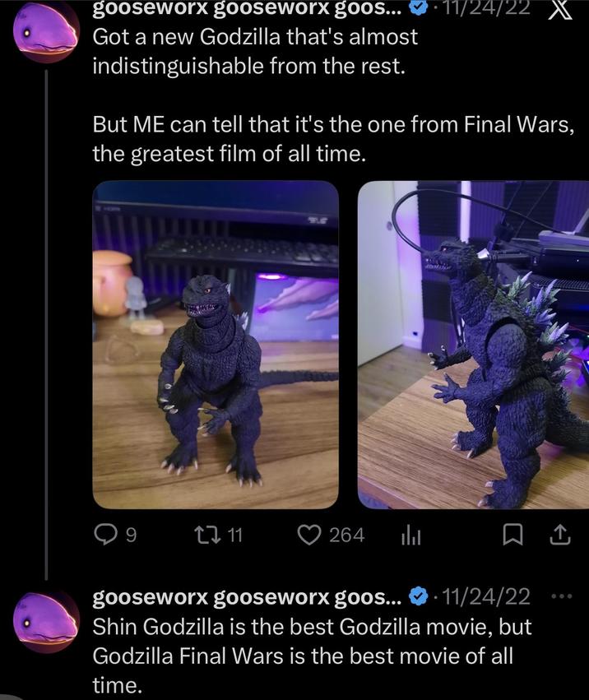The width and height of the screenshot is (589, 700).
Task: Open the side-view Godzilla figure photo
Action: 473,345
